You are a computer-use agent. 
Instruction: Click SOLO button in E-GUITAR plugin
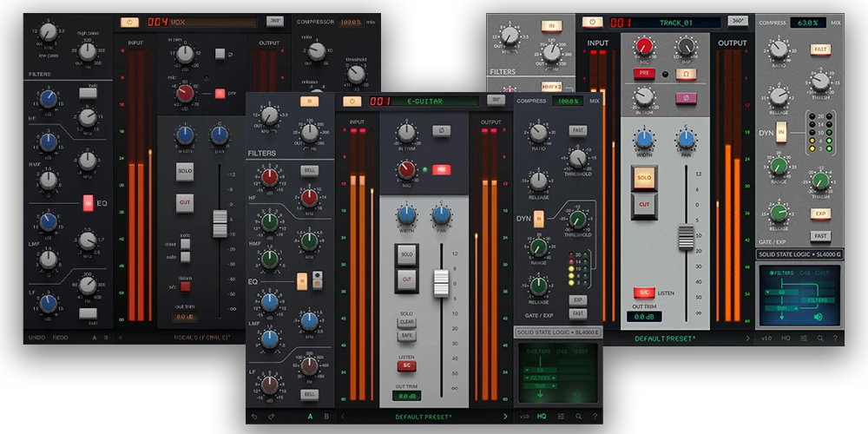tap(407, 254)
